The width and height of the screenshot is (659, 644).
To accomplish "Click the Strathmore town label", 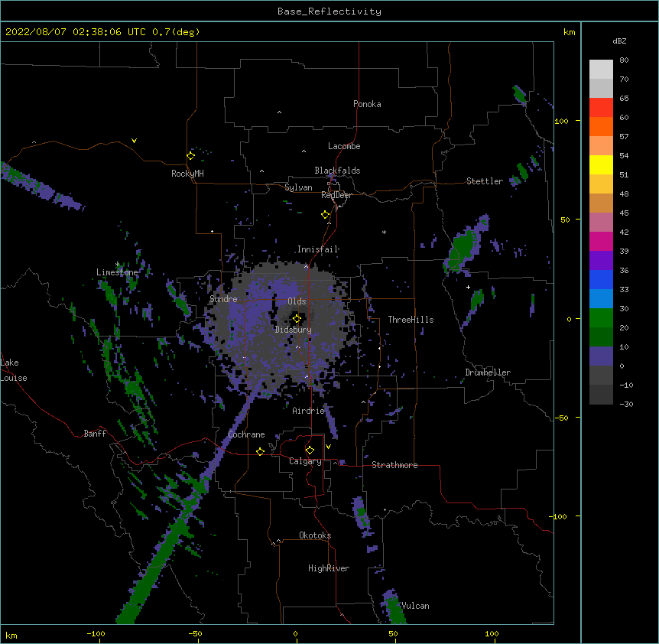I will (x=394, y=465).
